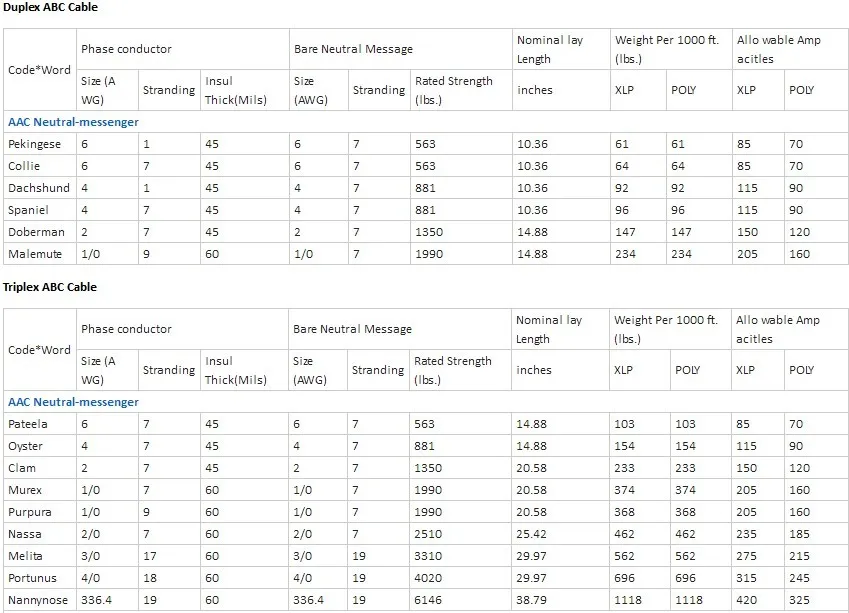The height and width of the screenshot is (613, 849).
Task: Click the 2510 rated strength in Nassa row
Action: (426, 534)
